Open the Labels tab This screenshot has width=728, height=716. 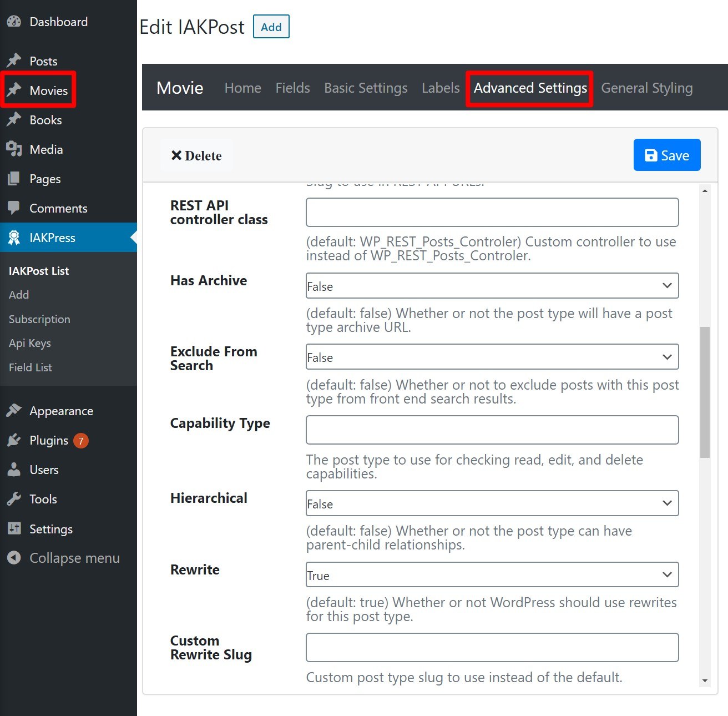441,88
